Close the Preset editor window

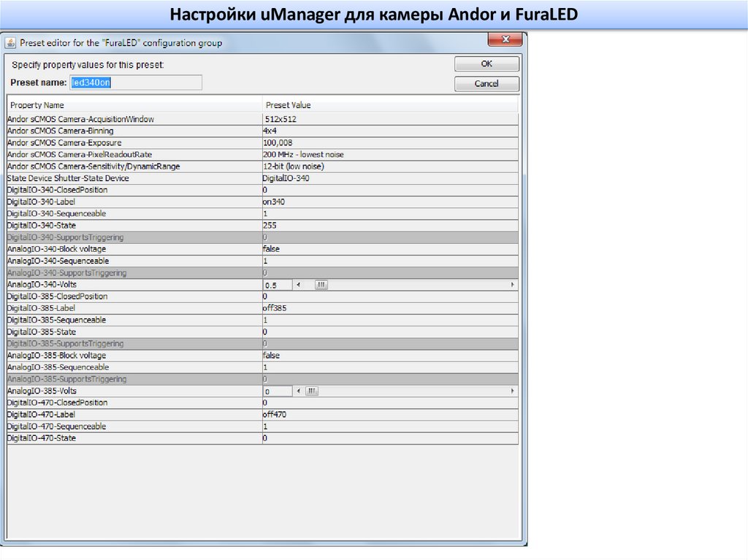click(505, 39)
